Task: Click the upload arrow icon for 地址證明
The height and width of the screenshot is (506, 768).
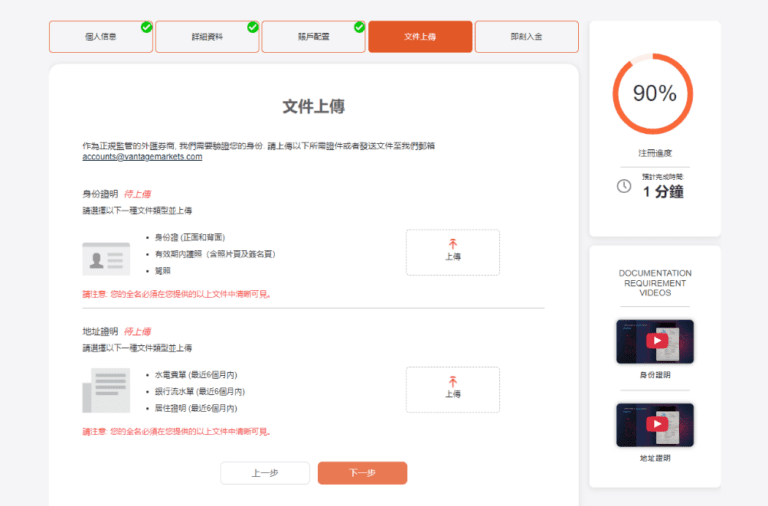Action: pyautogui.click(x=452, y=381)
